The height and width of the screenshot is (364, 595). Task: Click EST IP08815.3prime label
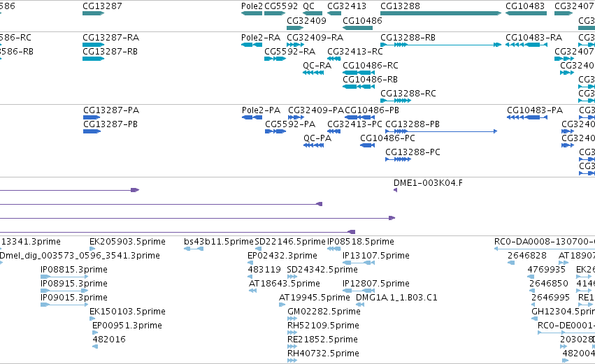coord(74,270)
